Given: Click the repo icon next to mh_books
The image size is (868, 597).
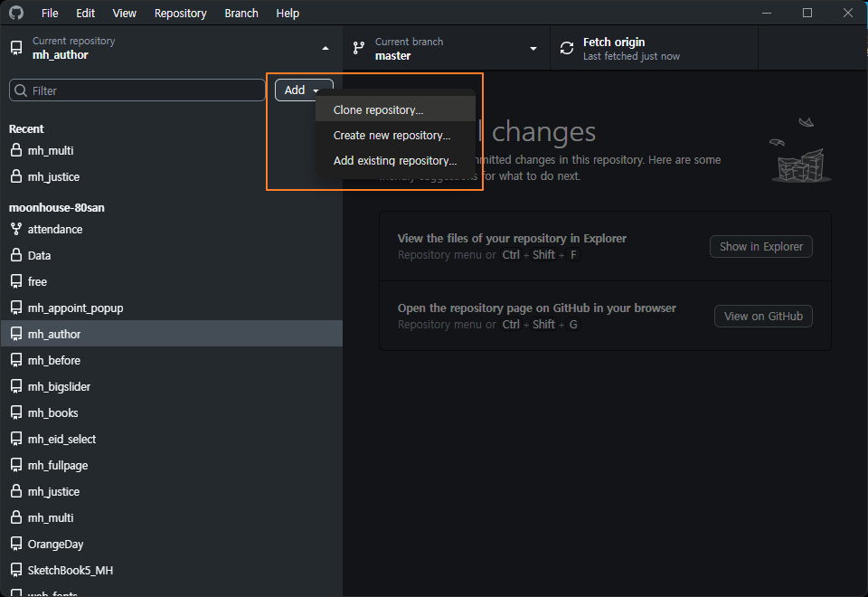Looking at the screenshot, I should pyautogui.click(x=16, y=412).
